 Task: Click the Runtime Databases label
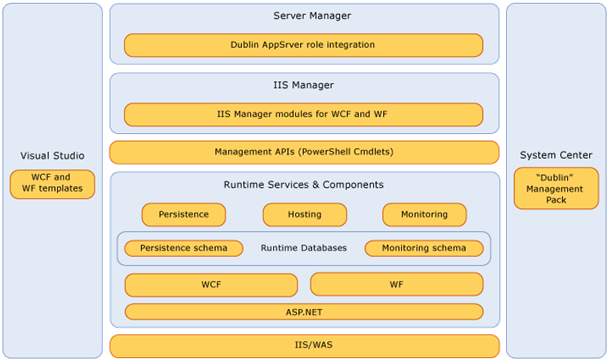[303, 248]
